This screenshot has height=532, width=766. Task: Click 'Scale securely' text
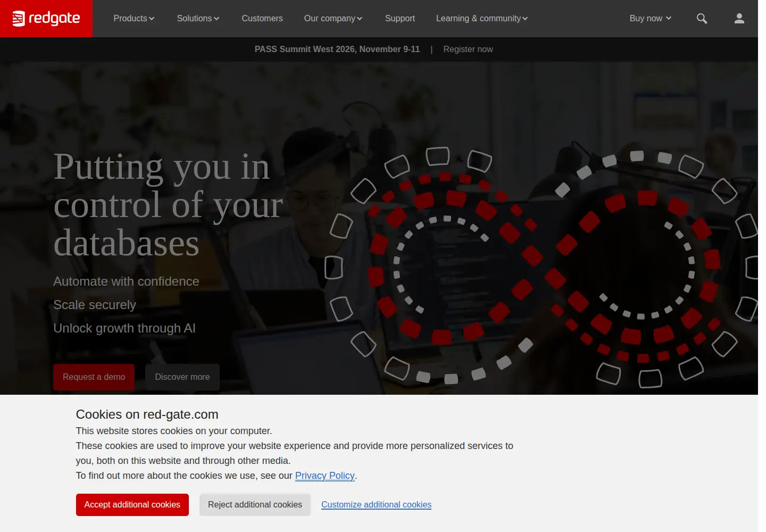pyautogui.click(x=95, y=305)
